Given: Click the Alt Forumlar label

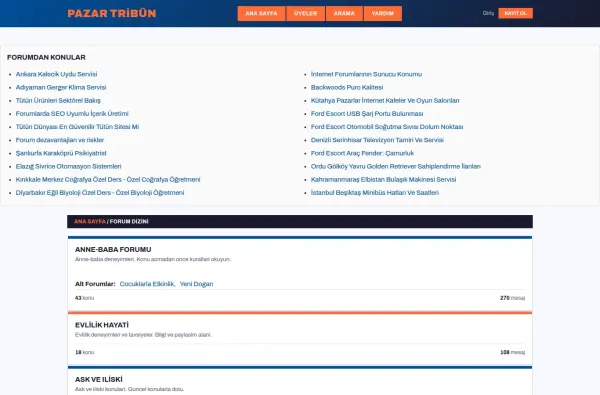Looking at the screenshot, I should [x=95, y=284].
